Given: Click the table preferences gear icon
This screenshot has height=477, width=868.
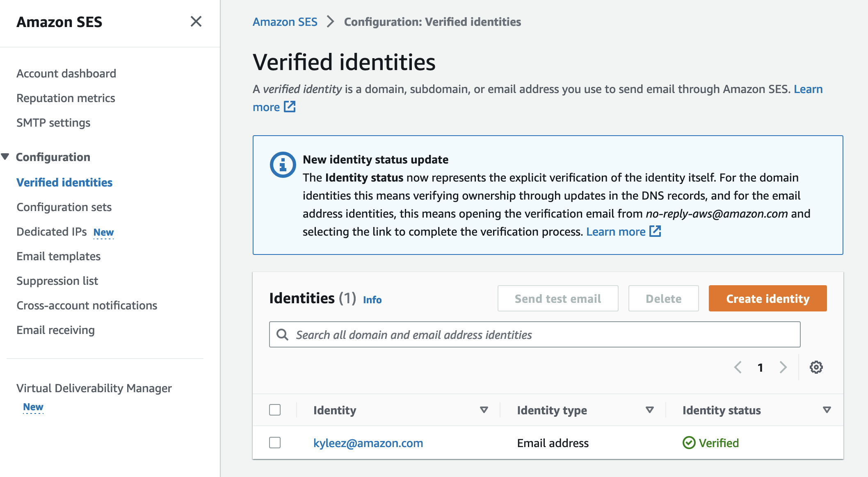Looking at the screenshot, I should pos(816,367).
